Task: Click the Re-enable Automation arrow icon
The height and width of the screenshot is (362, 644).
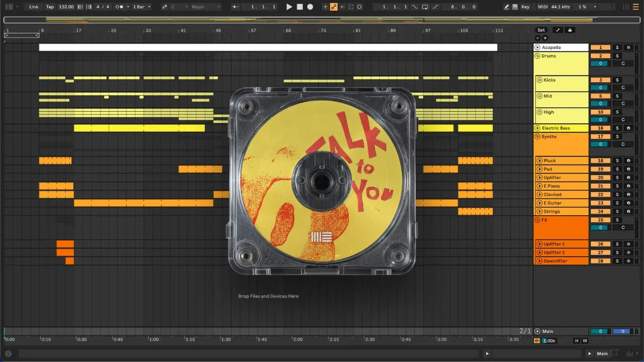Action: [x=342, y=7]
